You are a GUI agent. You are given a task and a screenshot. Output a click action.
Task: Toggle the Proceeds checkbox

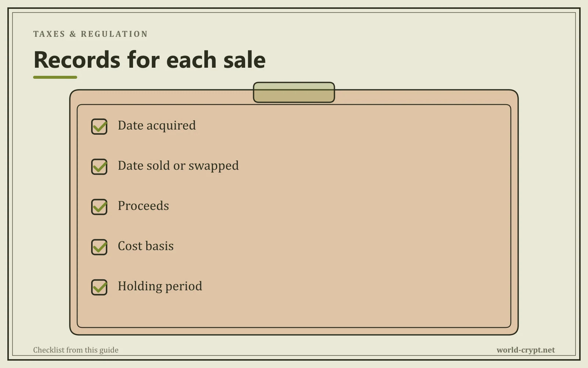point(99,207)
